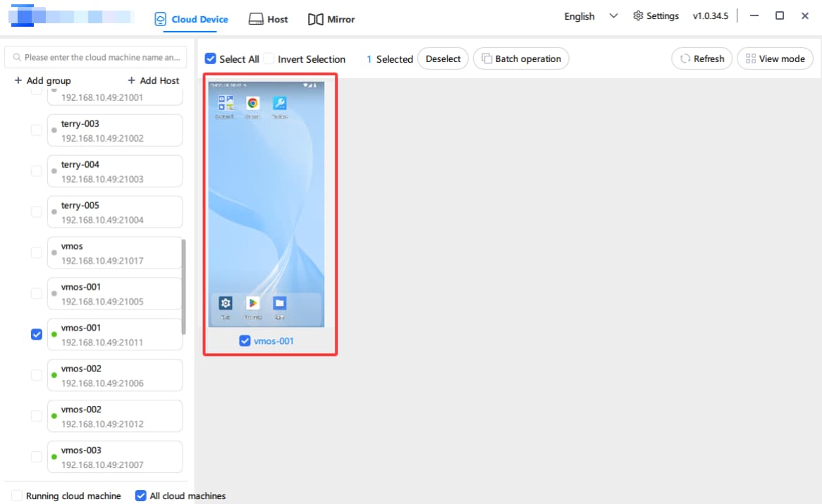Check the Invert Selection box
Screen dimensions: 822x504
click(269, 59)
